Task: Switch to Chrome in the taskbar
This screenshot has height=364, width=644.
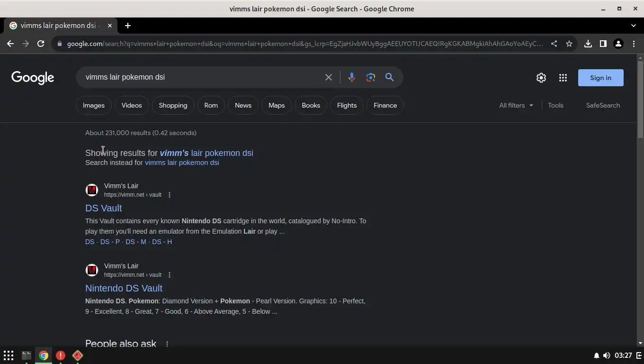Action: click(44, 355)
